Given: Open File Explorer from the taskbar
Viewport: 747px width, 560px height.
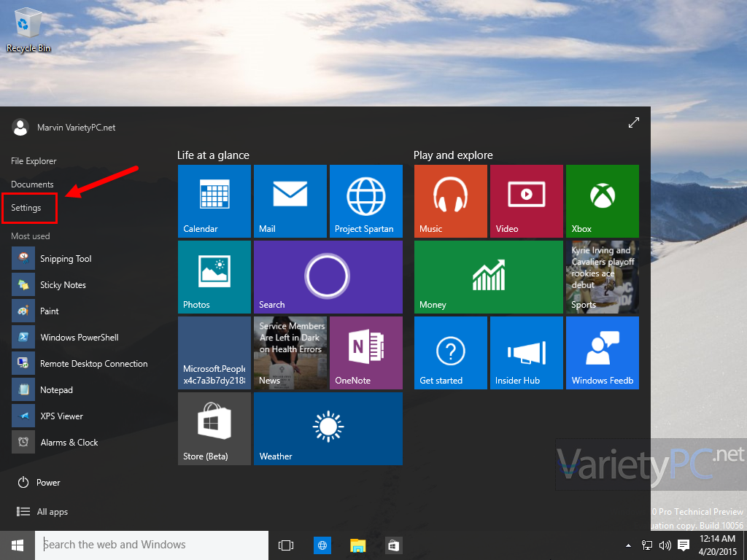Looking at the screenshot, I should click(357, 545).
